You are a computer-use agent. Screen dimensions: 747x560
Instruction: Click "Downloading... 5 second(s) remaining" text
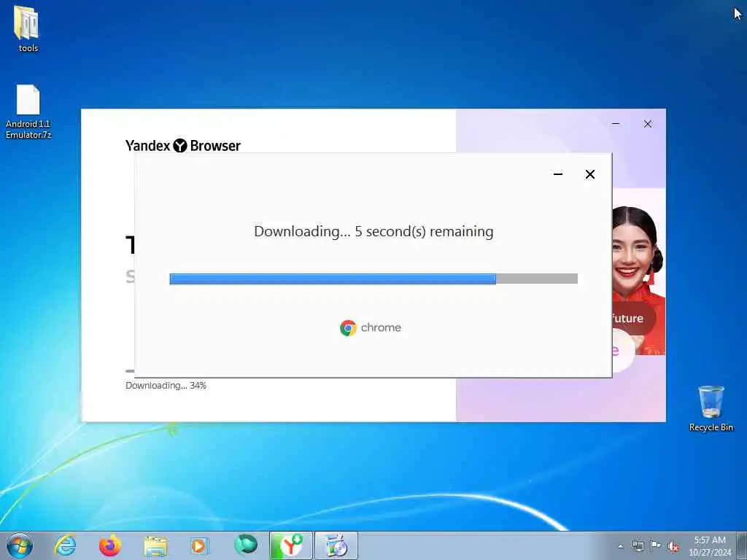coord(374,231)
